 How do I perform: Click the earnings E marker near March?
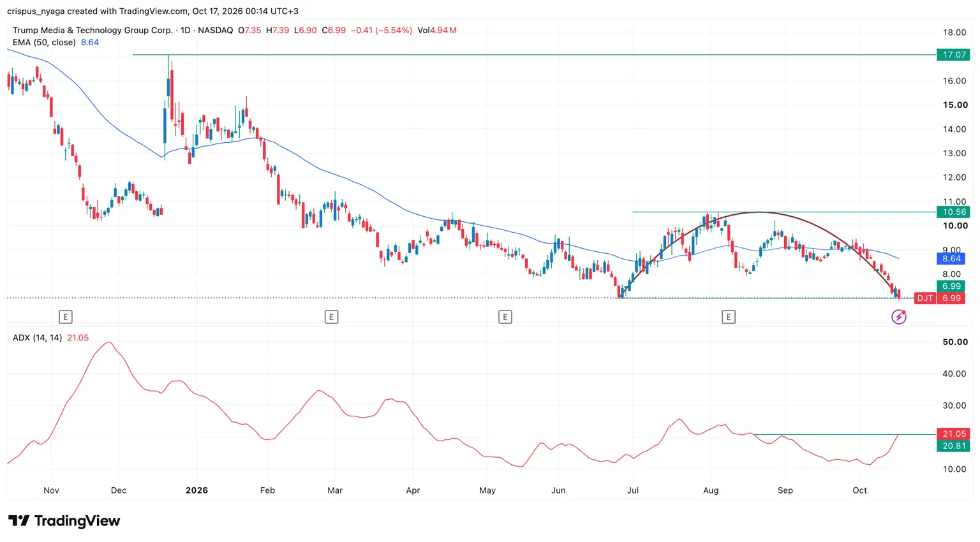point(331,317)
